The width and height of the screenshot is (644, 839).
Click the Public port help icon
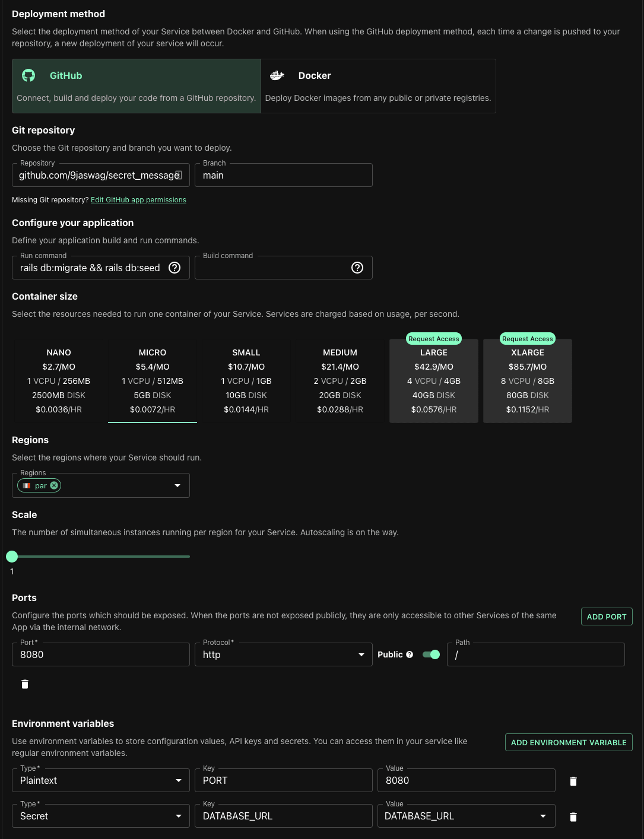tap(410, 654)
